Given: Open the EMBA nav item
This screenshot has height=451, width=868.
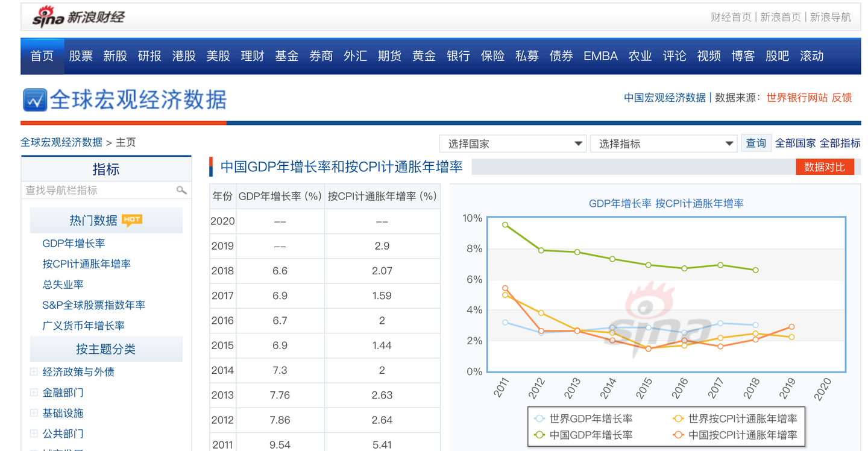Looking at the screenshot, I should (601, 56).
